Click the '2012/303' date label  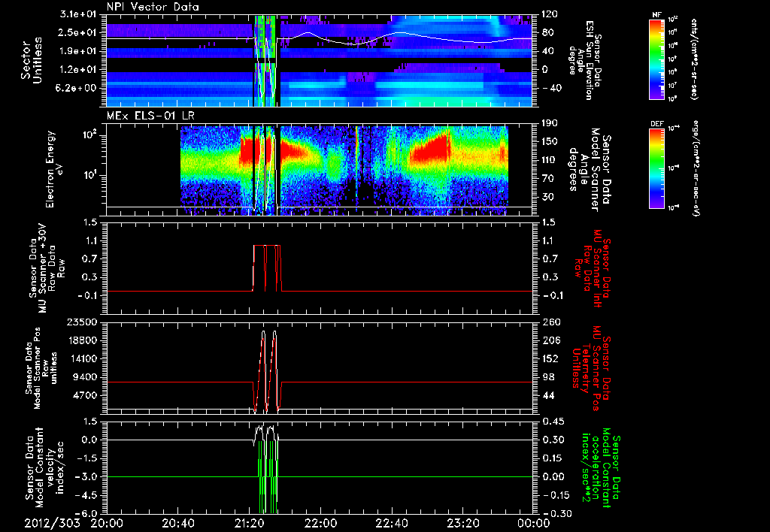pos(52,524)
